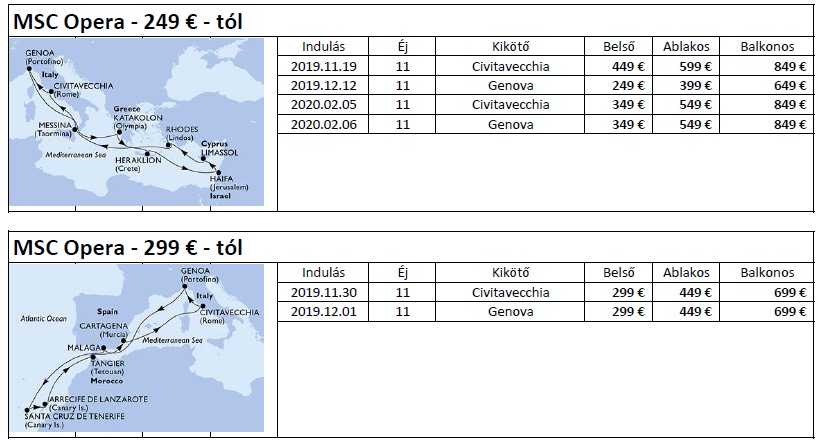818x443 pixels.
Task: Click the 649 € Balkonos price cell
Action: 790,86
